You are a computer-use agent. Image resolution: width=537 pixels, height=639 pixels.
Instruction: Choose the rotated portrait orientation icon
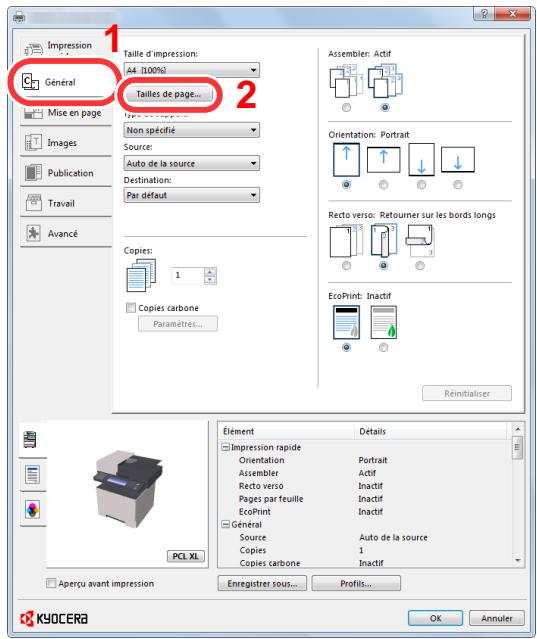(x=421, y=159)
